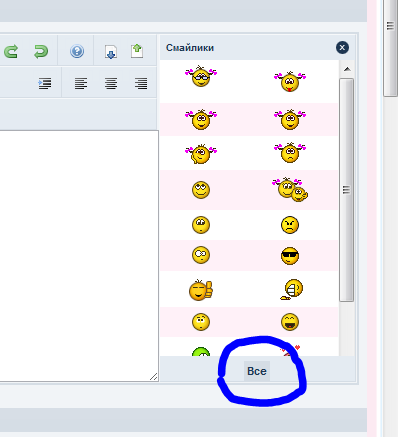Click the document with blue down arrow icon
Image resolution: width=398 pixels, height=437 pixels.
point(111,52)
